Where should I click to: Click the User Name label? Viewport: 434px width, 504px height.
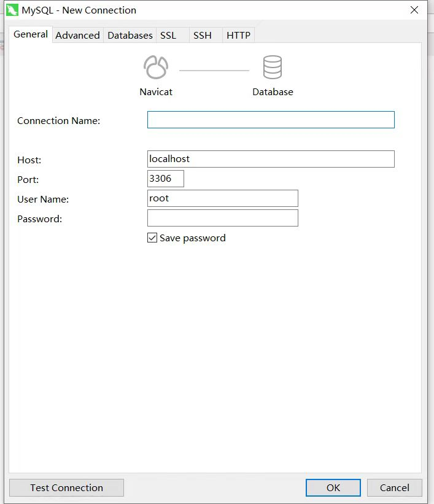[43, 200]
